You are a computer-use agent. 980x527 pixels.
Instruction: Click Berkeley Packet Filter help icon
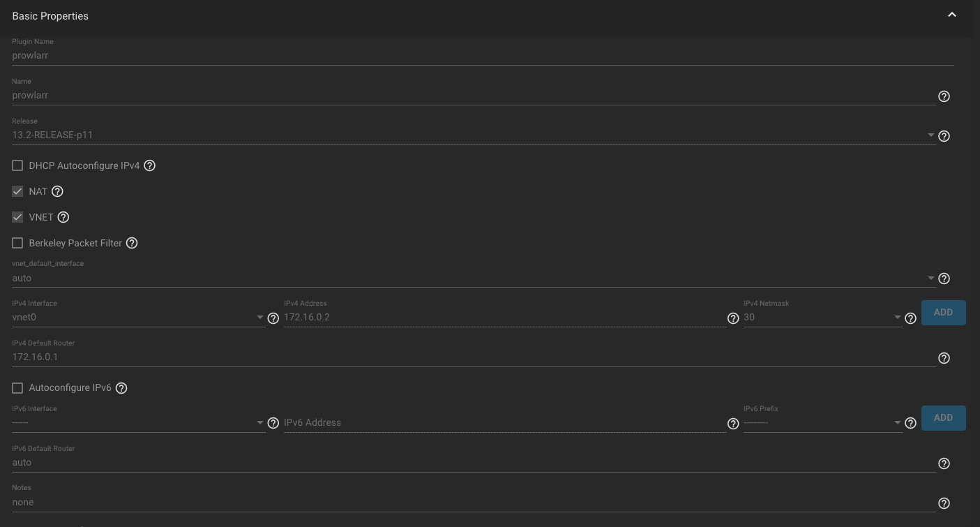132,243
